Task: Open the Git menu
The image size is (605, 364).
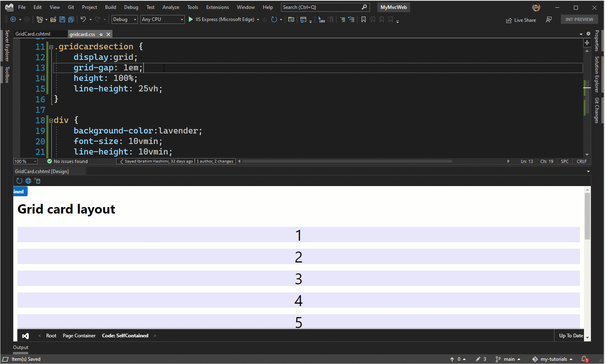Action: point(71,7)
